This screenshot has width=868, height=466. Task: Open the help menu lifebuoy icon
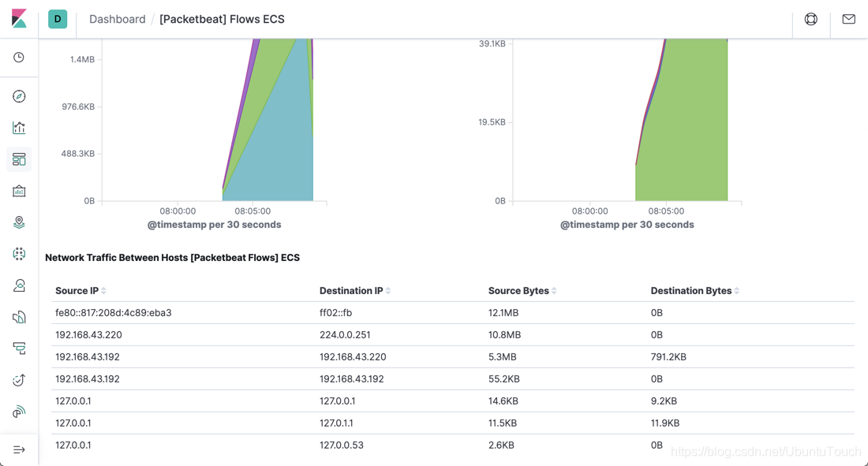[811, 19]
